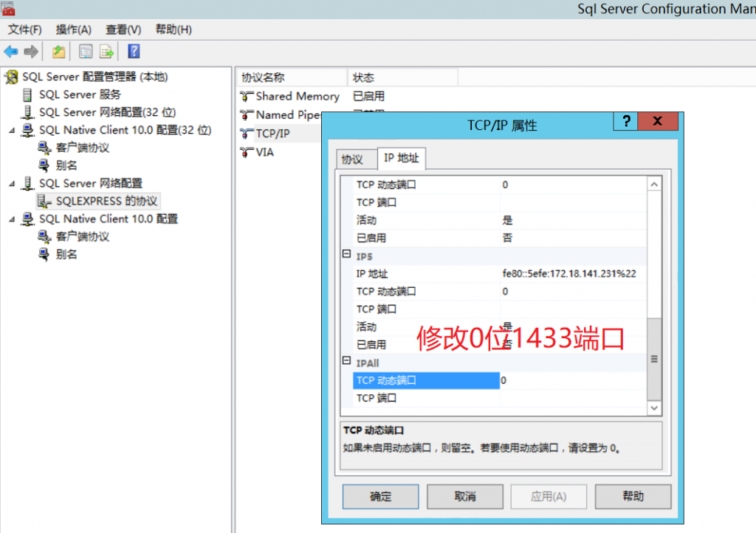Click the TCP/IP protocol icon

247,134
